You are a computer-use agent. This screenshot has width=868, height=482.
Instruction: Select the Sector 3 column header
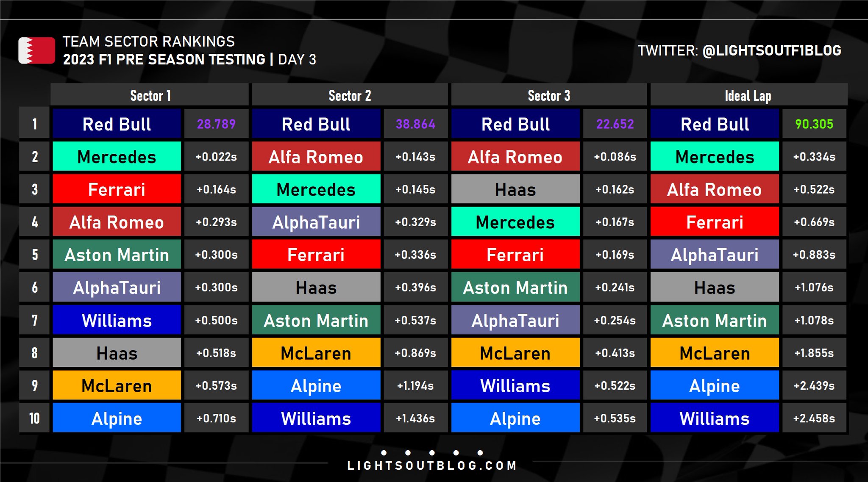549,96
